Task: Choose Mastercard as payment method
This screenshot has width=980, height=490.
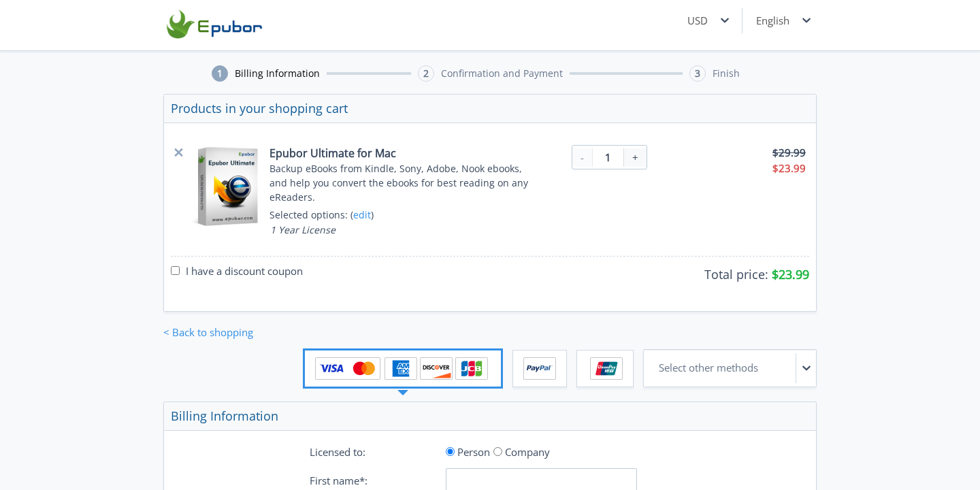Action: pyautogui.click(x=365, y=368)
